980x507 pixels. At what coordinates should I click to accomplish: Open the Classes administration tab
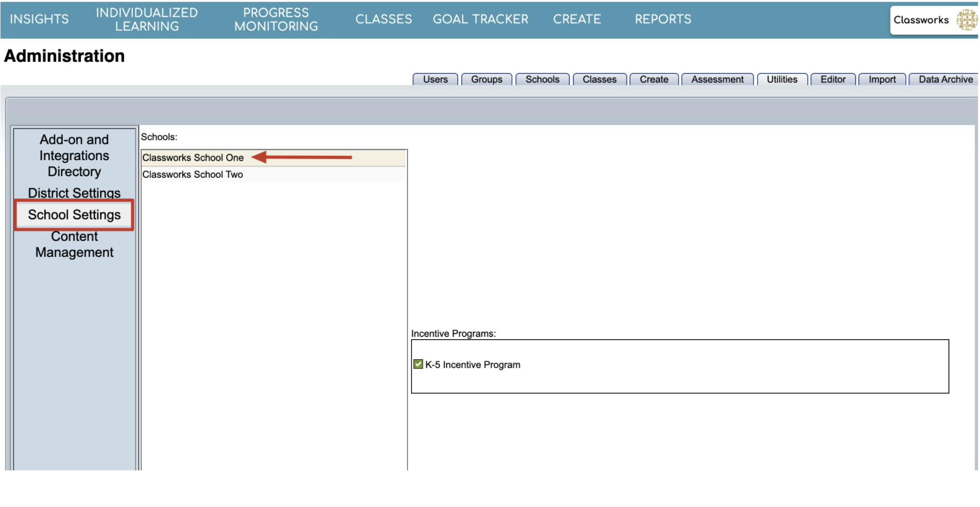point(600,79)
